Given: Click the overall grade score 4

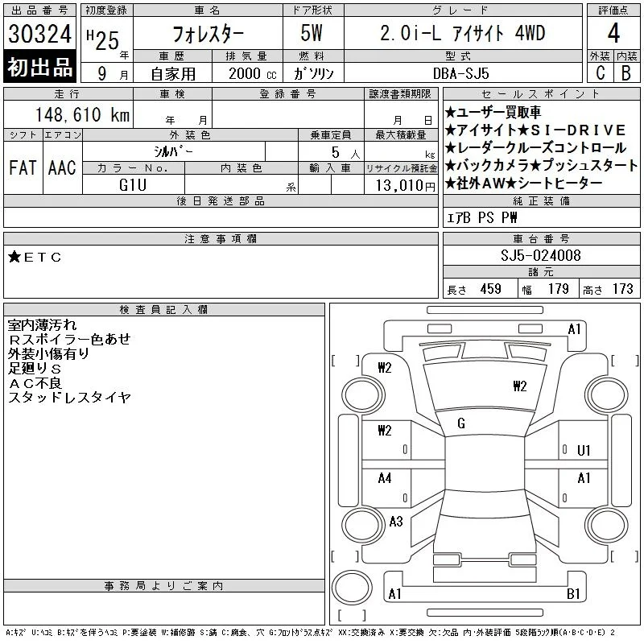Looking at the screenshot, I should (x=613, y=33).
